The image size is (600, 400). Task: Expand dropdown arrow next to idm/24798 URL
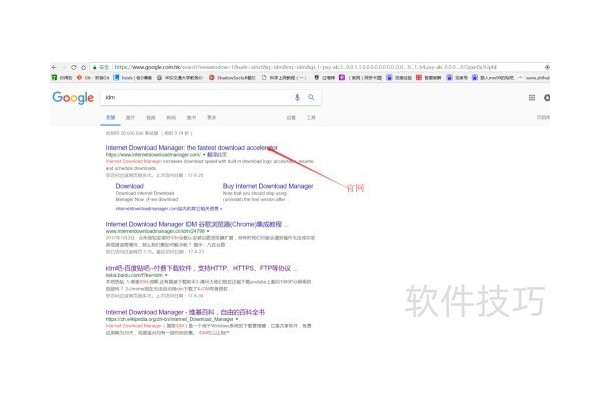[x=208, y=231]
